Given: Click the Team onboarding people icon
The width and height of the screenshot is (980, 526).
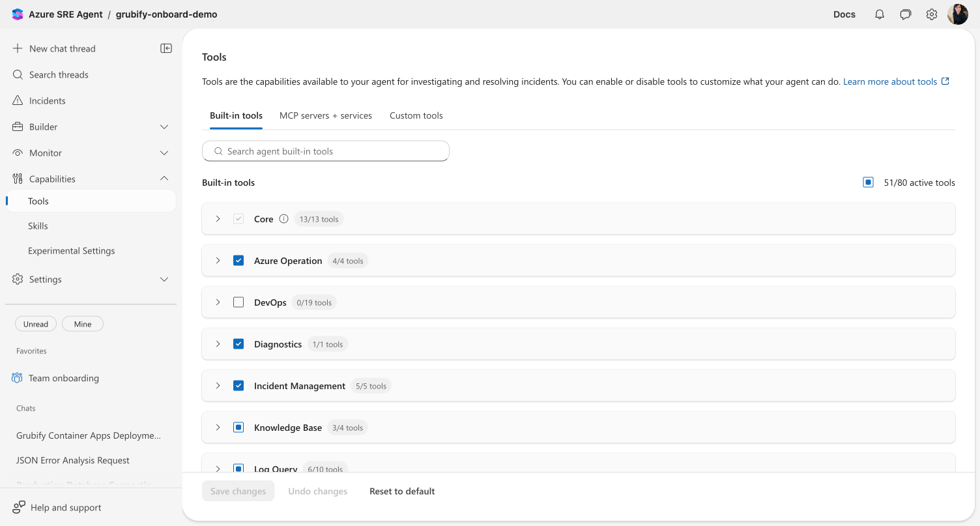Looking at the screenshot, I should pyautogui.click(x=18, y=378).
